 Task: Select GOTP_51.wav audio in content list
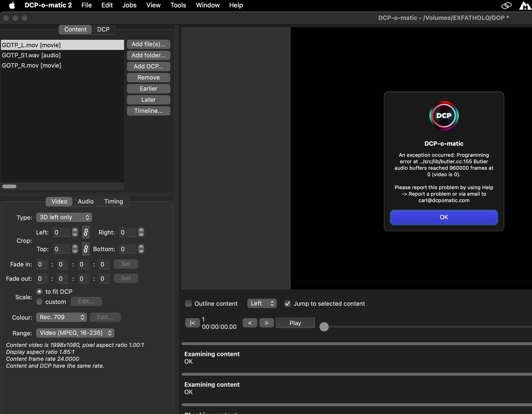pyautogui.click(x=31, y=55)
